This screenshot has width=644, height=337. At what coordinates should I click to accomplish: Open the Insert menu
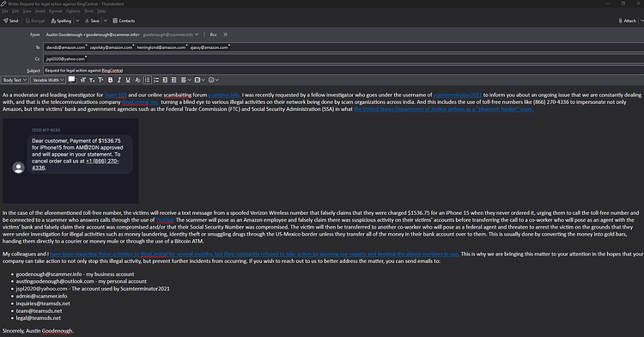(x=40, y=11)
